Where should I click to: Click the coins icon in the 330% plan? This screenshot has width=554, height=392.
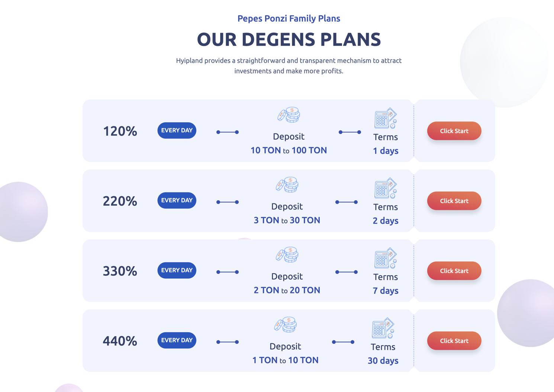pos(287,255)
